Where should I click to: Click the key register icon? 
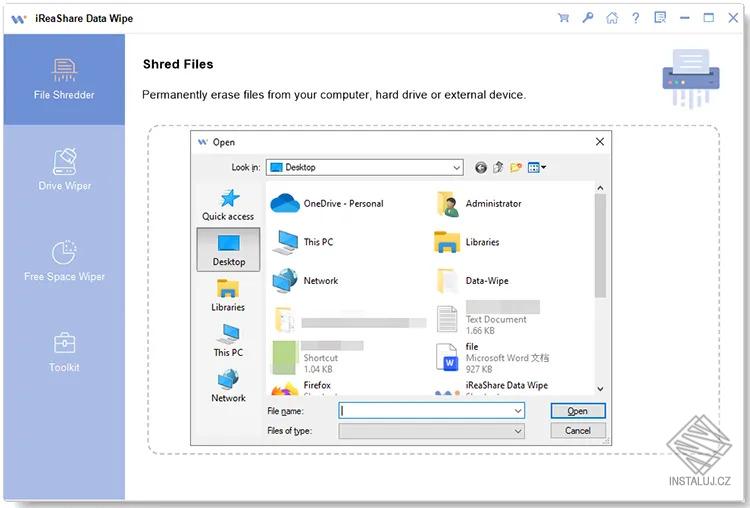tap(587, 18)
